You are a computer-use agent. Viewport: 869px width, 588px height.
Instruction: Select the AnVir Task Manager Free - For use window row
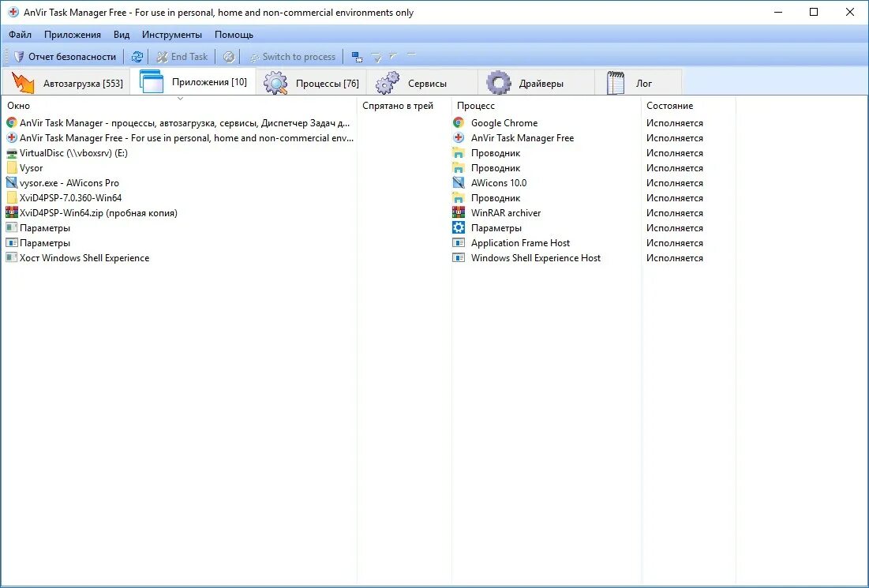pyautogui.click(x=180, y=138)
